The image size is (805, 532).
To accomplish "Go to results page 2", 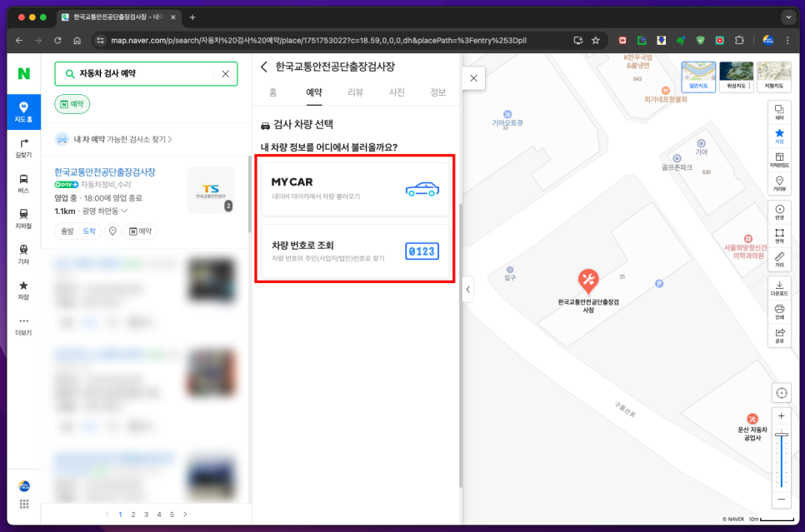I will coord(133,514).
